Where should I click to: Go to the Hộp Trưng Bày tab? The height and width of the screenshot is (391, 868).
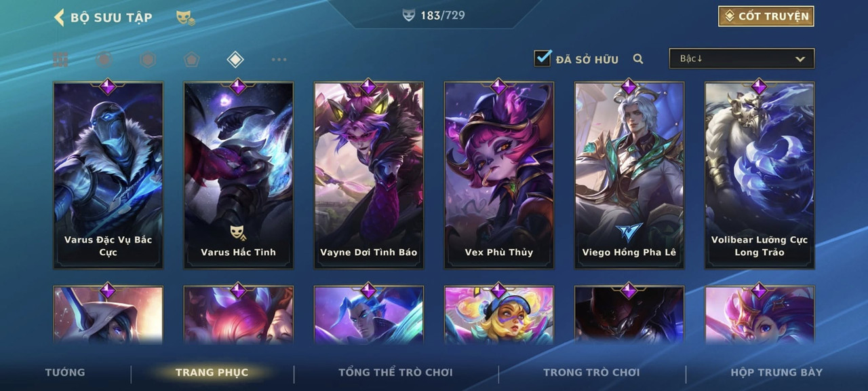point(776,372)
